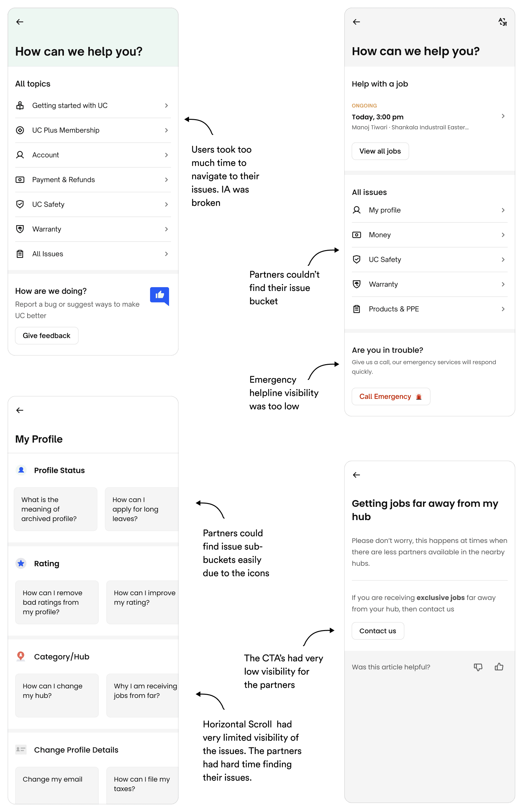Click the Give feedback button
523x812 pixels.
click(x=47, y=335)
